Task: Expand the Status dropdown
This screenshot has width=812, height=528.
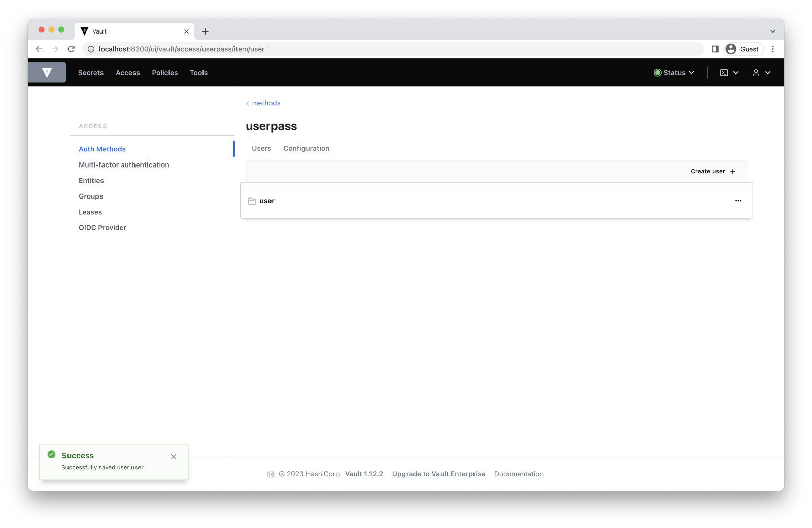Action: [x=674, y=73]
